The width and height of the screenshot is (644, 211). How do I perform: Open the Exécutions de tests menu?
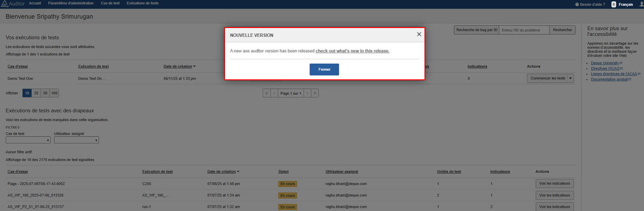click(x=143, y=3)
